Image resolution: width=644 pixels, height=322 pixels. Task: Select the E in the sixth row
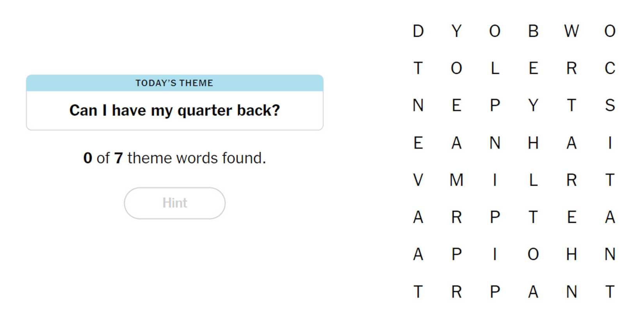click(571, 217)
